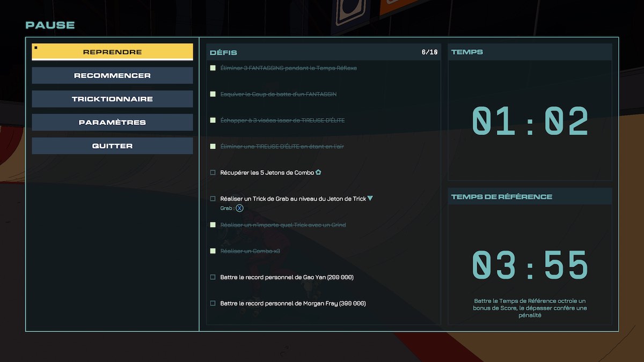This screenshot has width=644, height=362.
Task: Click checkbox for Réaliser un Combo x3
Action: tap(213, 251)
